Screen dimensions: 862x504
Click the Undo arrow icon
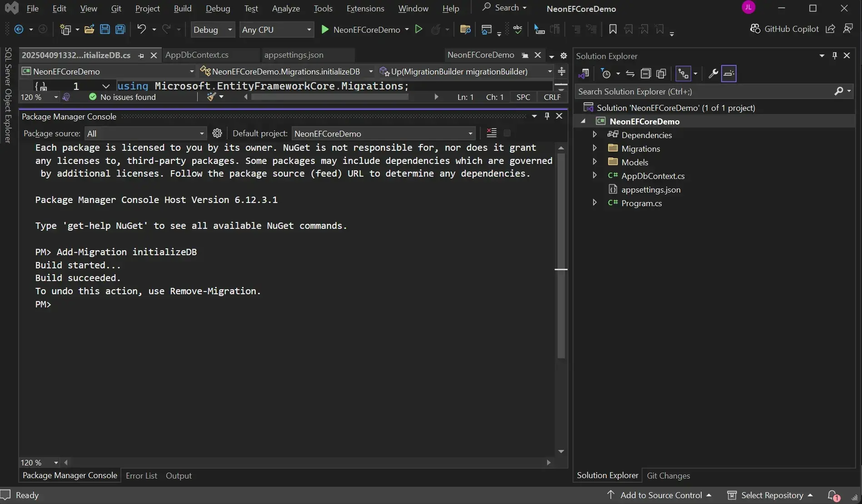pos(141,30)
